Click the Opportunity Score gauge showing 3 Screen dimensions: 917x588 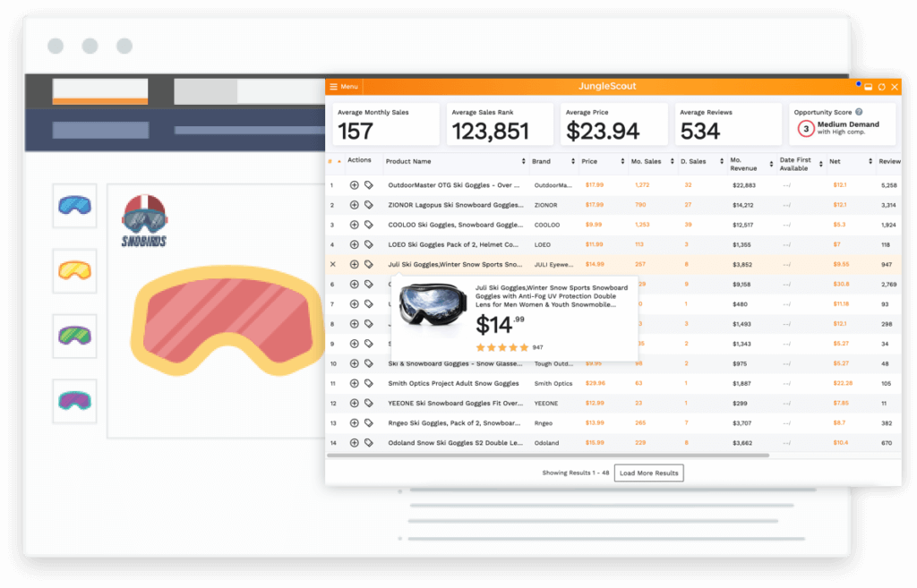[806, 128]
